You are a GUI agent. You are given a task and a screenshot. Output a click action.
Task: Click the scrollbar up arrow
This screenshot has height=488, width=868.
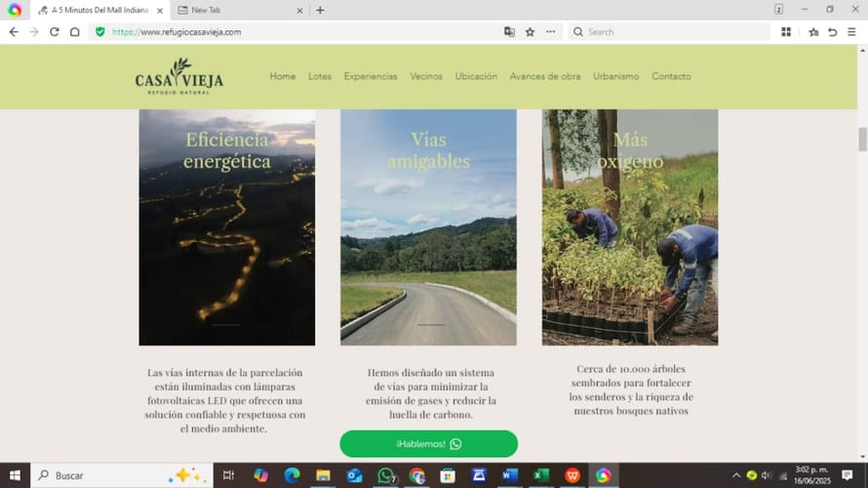pos(862,51)
